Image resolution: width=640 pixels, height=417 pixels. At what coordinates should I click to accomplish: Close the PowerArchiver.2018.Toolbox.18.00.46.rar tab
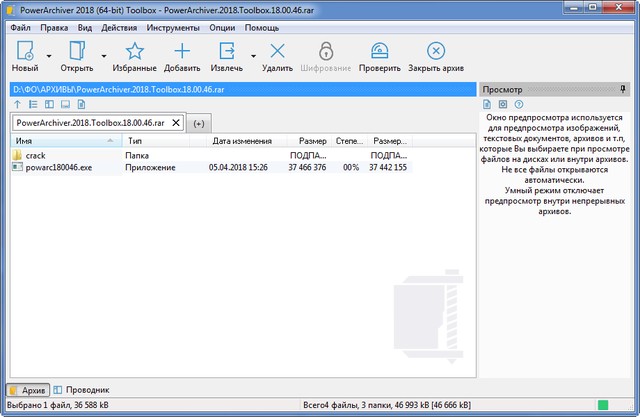(176, 122)
